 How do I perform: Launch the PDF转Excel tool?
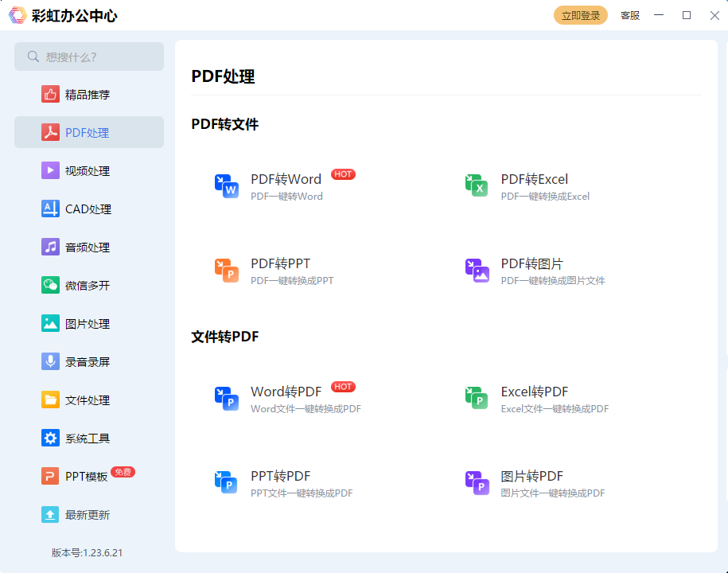535,179
